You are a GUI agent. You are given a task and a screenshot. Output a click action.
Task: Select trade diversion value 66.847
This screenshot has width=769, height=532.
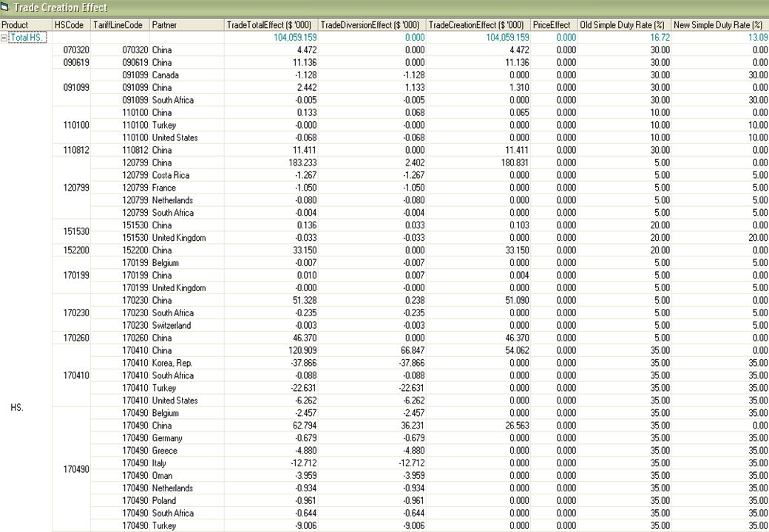point(413,350)
